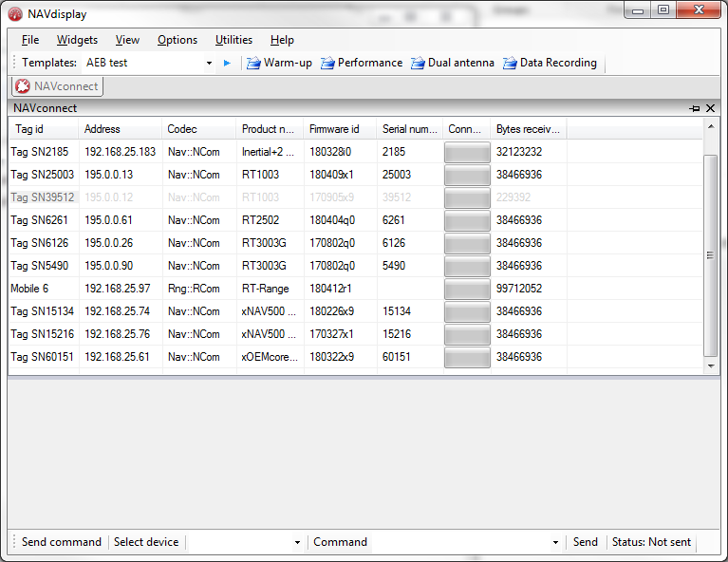Open the Utilities menu
728x562 pixels.
tap(233, 40)
